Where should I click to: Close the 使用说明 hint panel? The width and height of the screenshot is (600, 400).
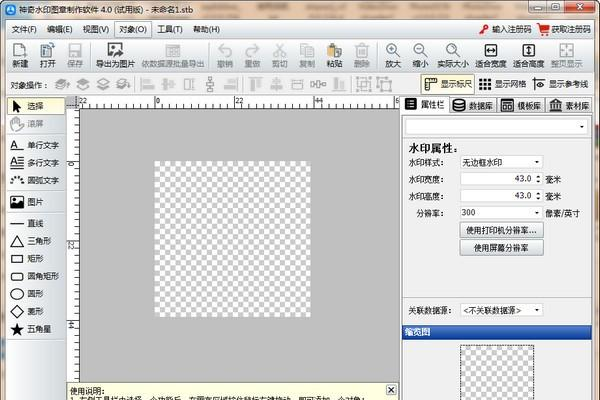click(x=391, y=390)
